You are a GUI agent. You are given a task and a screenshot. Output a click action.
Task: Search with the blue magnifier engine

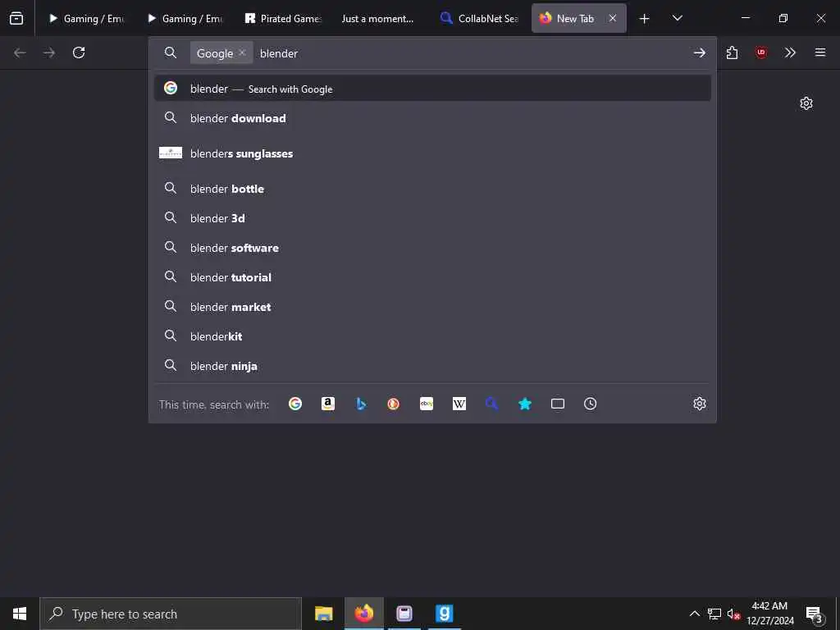click(492, 404)
